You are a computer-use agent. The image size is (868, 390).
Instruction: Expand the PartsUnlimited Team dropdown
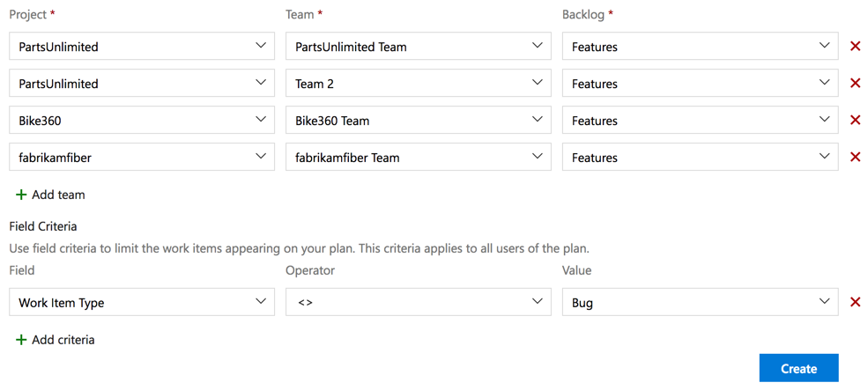(x=419, y=46)
